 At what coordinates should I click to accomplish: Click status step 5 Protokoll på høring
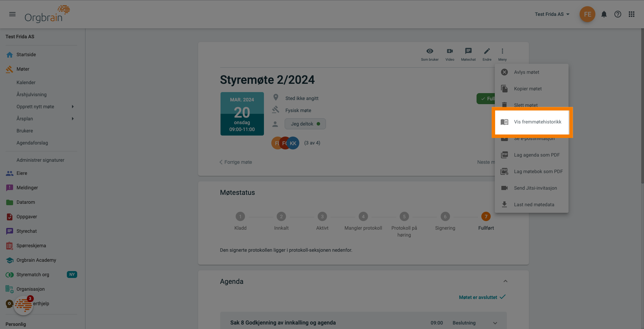(x=404, y=217)
